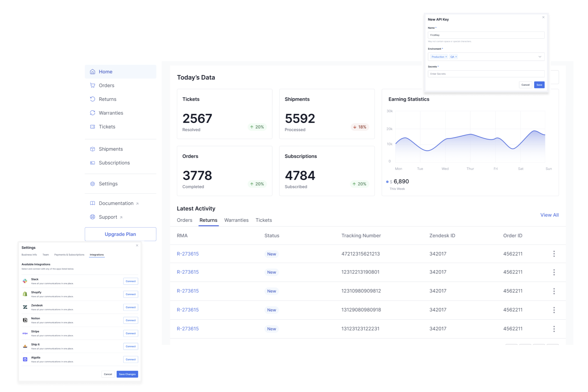Viewport: 588px width, 392px height.
Task: Switch to Warranties activity tab
Action: pos(236,220)
